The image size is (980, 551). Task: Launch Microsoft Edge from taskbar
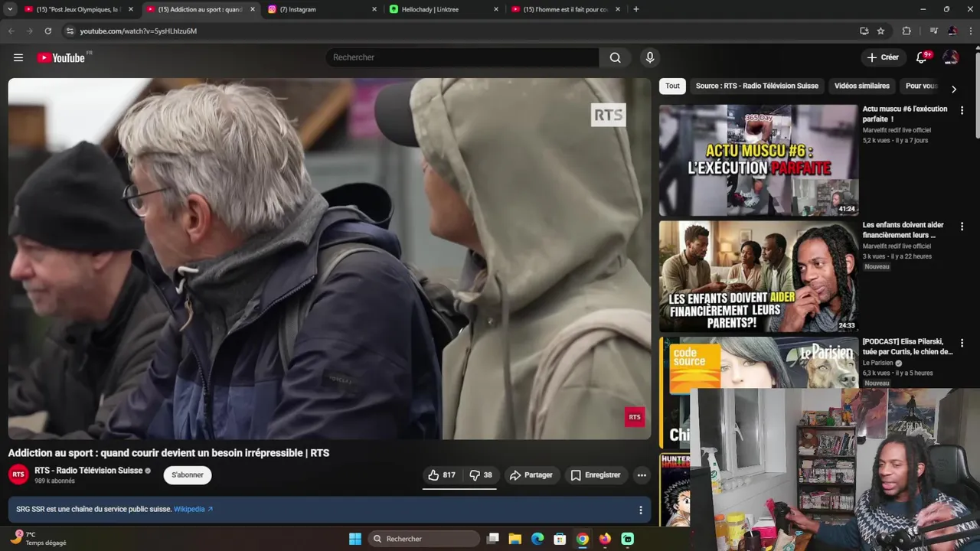[x=537, y=539]
